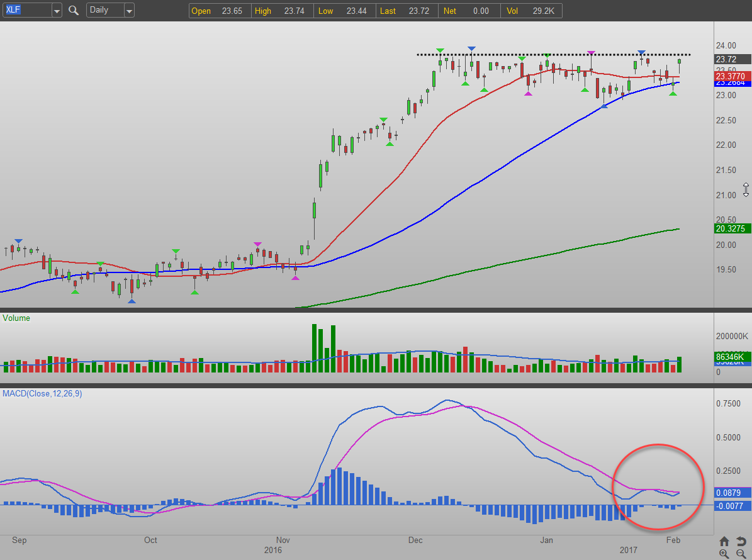Click the dotted resistance line near 23.80
This screenshot has width=752, height=560.
pyautogui.click(x=566, y=55)
